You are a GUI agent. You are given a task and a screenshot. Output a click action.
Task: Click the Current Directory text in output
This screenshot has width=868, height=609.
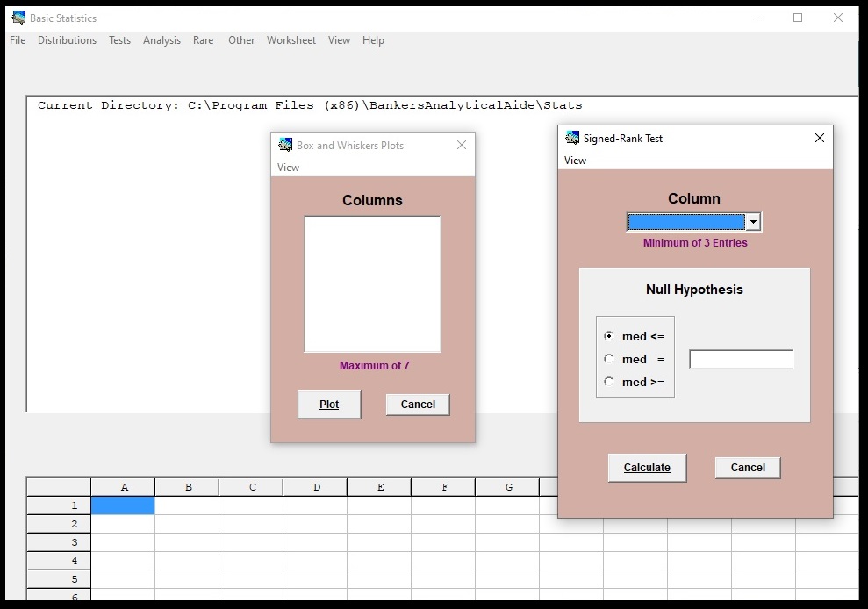pyautogui.click(x=310, y=105)
